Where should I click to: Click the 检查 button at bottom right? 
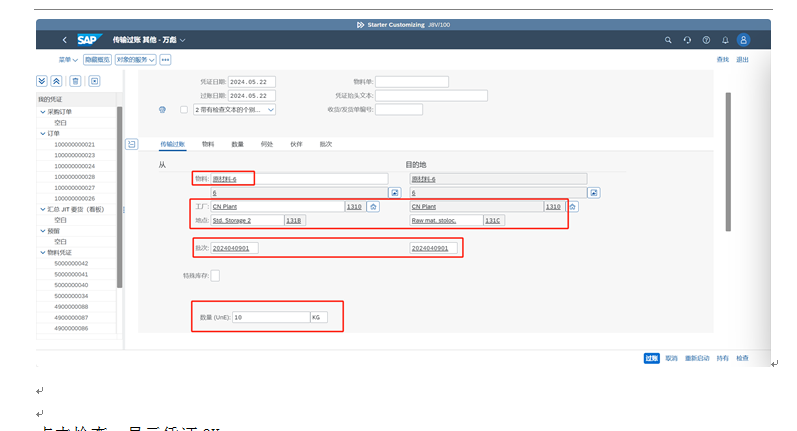coord(742,357)
